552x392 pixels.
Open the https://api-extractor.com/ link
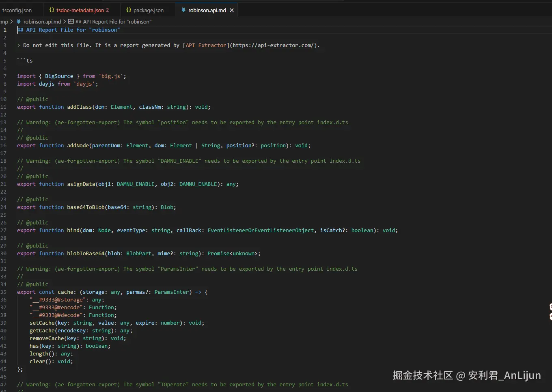273,45
